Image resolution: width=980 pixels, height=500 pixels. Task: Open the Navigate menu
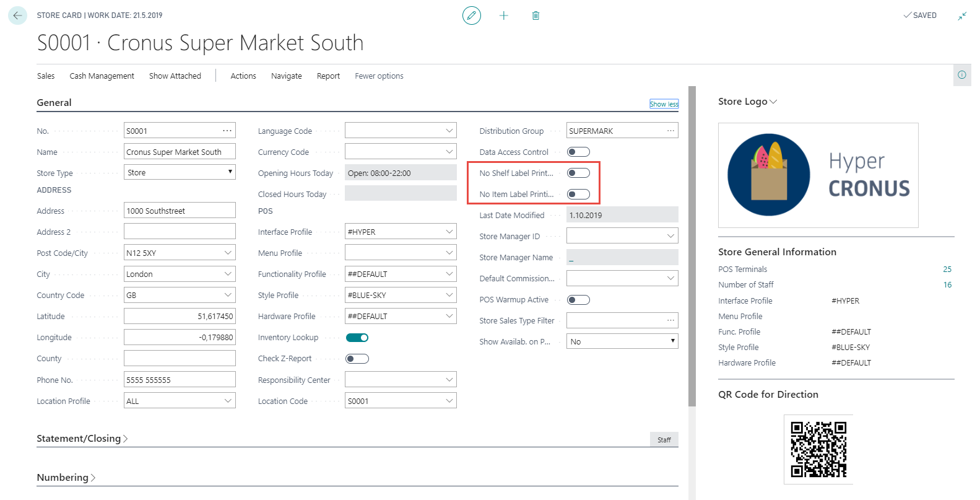point(286,76)
